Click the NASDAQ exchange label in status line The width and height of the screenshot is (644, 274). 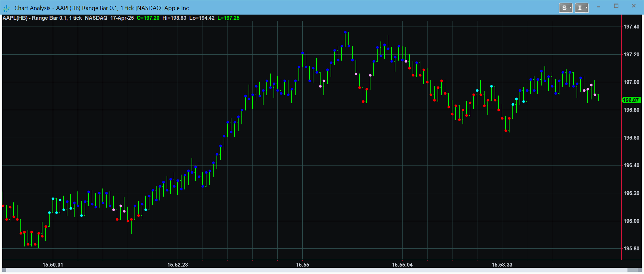click(x=96, y=18)
